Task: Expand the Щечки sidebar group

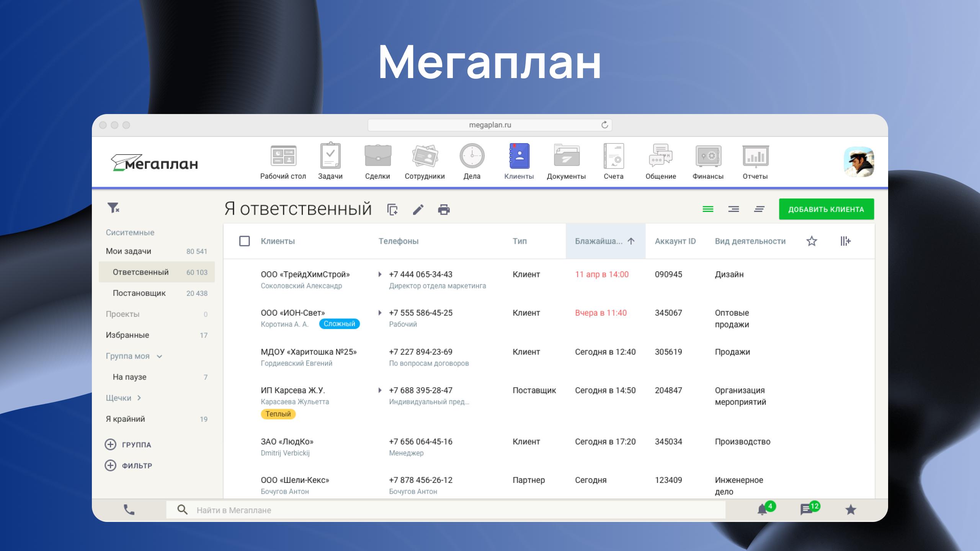Action: point(139,398)
